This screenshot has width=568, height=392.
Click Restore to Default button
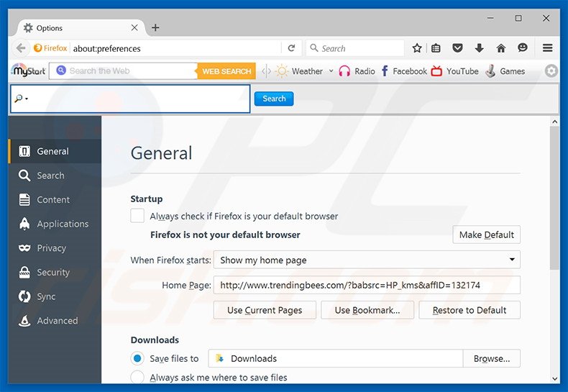(x=469, y=310)
